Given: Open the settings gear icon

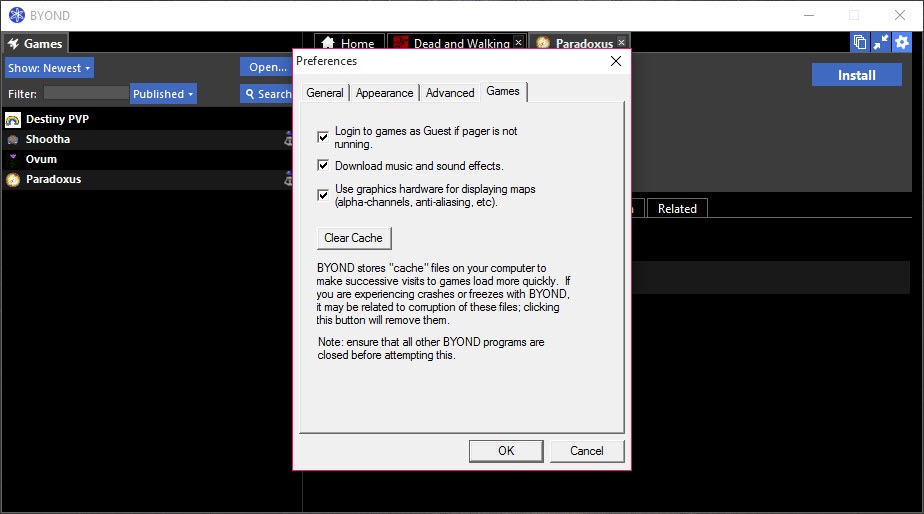Looking at the screenshot, I should click(902, 42).
